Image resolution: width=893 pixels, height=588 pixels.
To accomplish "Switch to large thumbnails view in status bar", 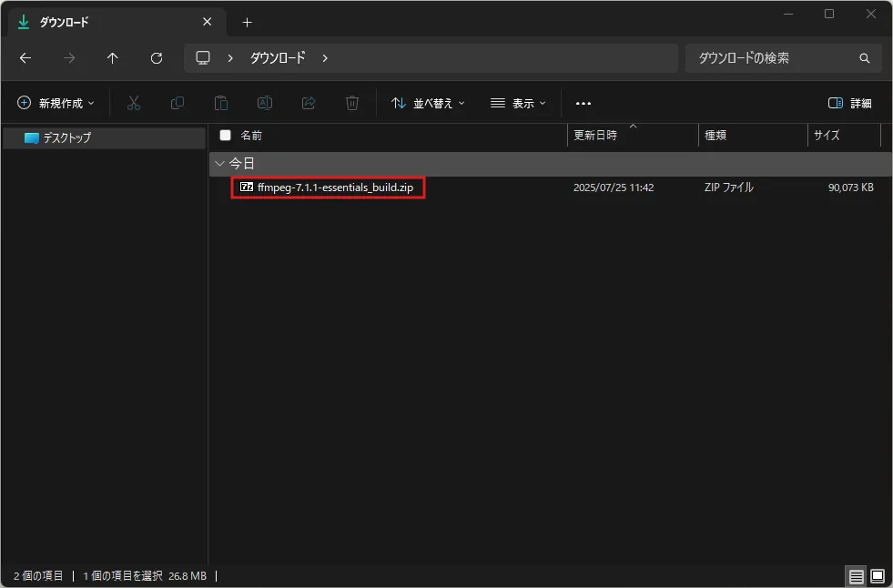I will pos(878,576).
